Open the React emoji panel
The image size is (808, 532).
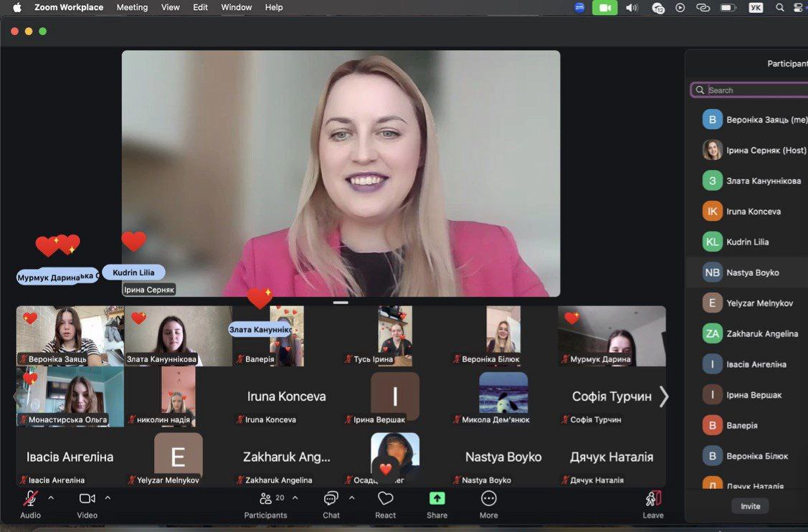tap(385, 499)
